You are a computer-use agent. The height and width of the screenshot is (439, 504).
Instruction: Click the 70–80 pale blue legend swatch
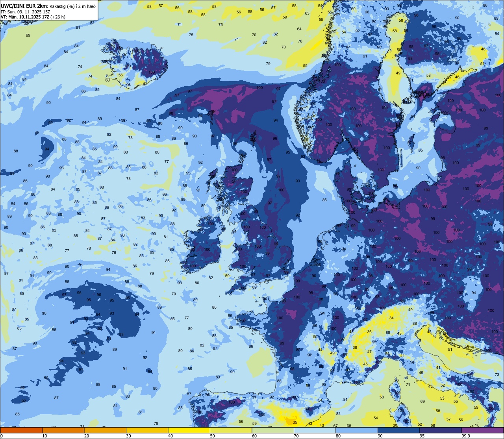click(315, 430)
